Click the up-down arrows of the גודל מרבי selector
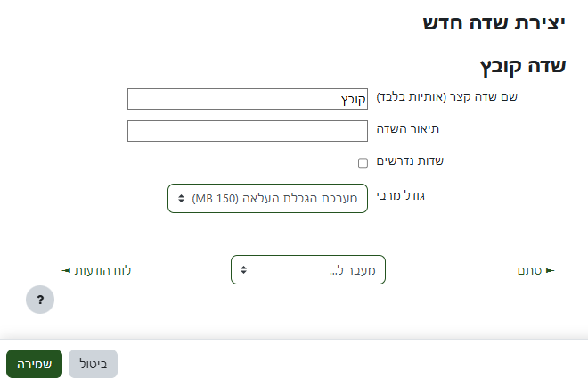 point(181,199)
